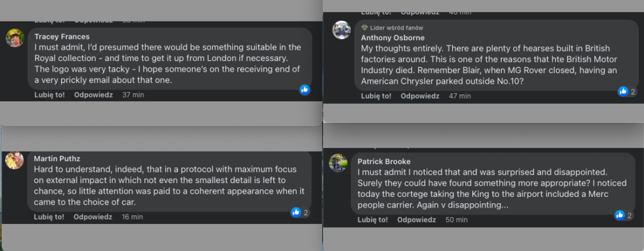Screen dimensions: 644x251
Task: Like Patrick Brooke's comment with Lubię to!
Action: tap(372, 220)
